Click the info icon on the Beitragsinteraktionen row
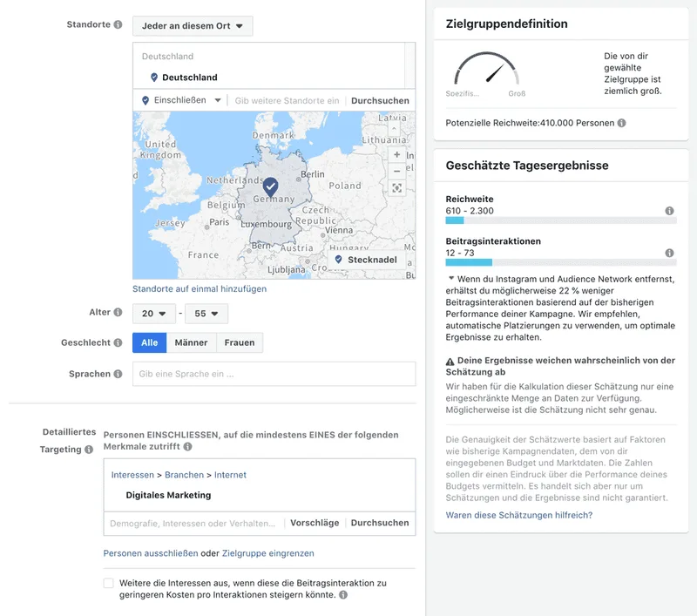Screen dimensions: 697x616 click(669, 253)
